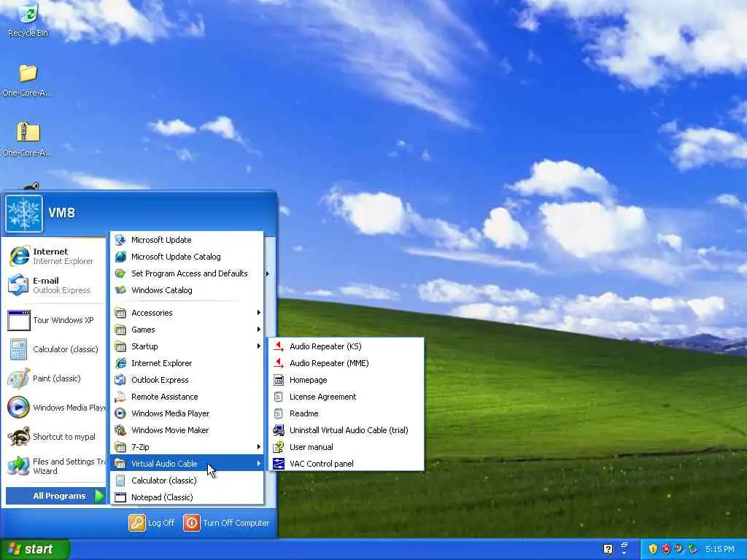The height and width of the screenshot is (560, 747).
Task: Select the Accessories menu entry
Action: [187, 312]
